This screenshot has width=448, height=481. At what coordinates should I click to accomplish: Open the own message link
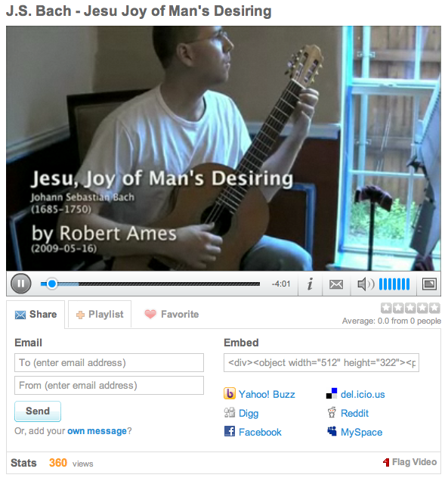pyautogui.click(x=97, y=431)
